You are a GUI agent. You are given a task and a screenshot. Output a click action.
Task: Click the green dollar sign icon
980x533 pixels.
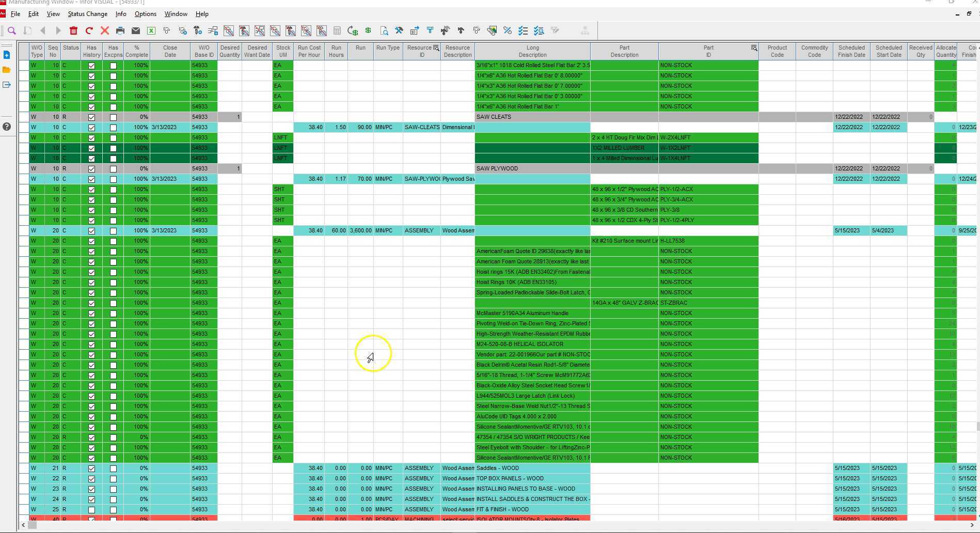coord(368,31)
